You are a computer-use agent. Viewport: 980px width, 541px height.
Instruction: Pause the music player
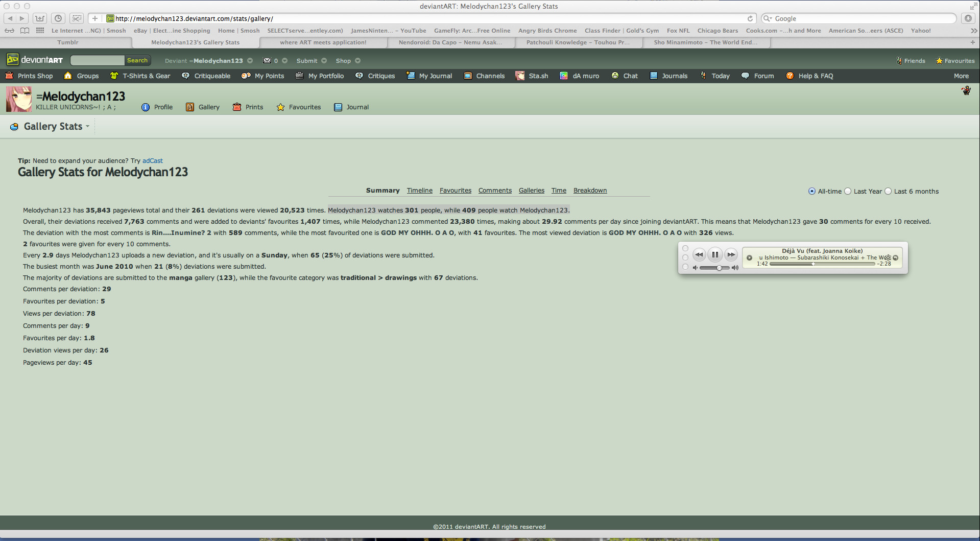coord(715,254)
